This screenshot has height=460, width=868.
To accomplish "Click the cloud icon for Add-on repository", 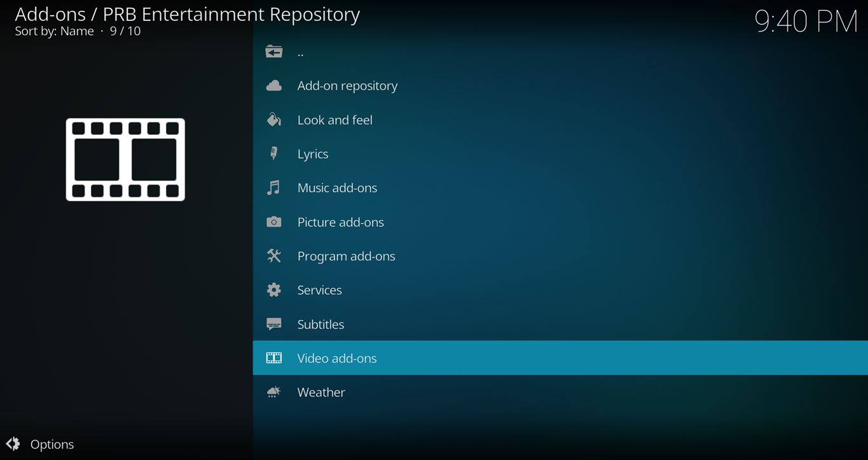I will pyautogui.click(x=274, y=85).
